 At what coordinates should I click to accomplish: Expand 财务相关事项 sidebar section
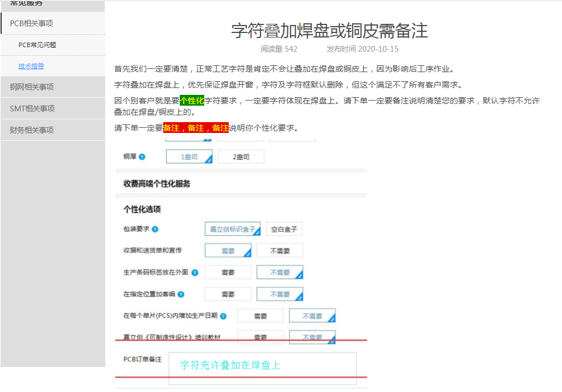(31, 130)
